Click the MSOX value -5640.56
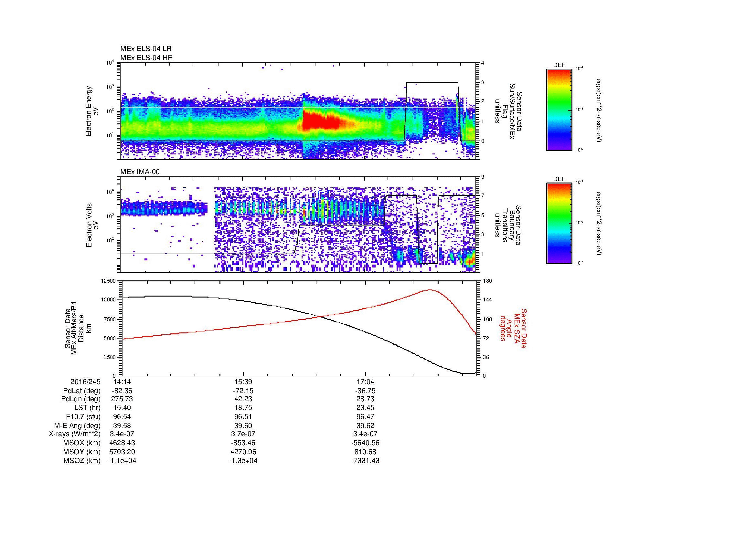756x534 pixels. point(366,443)
